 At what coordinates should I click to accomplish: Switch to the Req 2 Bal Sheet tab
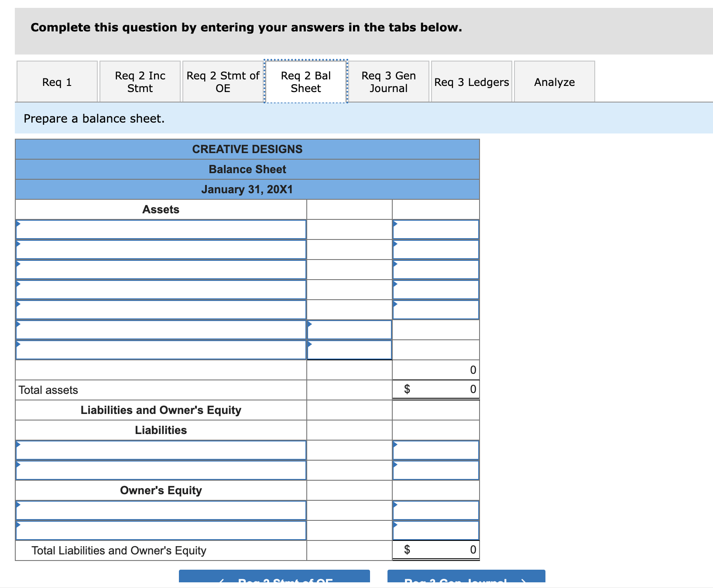[x=305, y=81]
